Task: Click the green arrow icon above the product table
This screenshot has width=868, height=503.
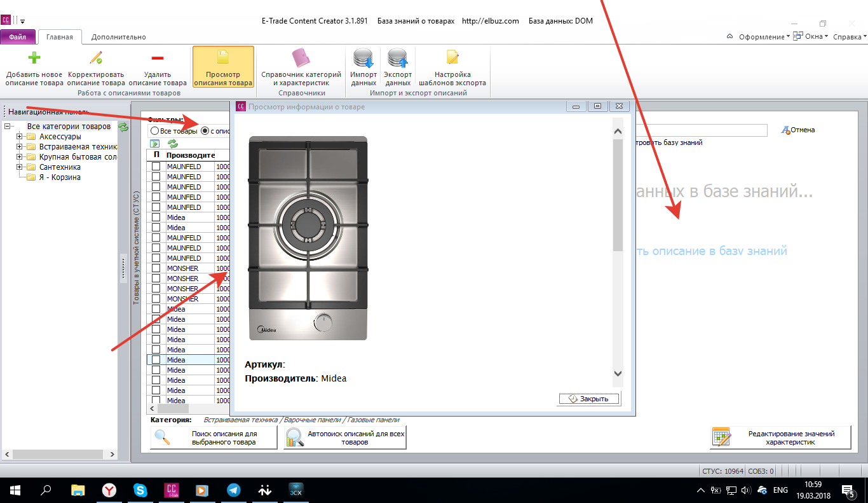Action: pos(154,144)
